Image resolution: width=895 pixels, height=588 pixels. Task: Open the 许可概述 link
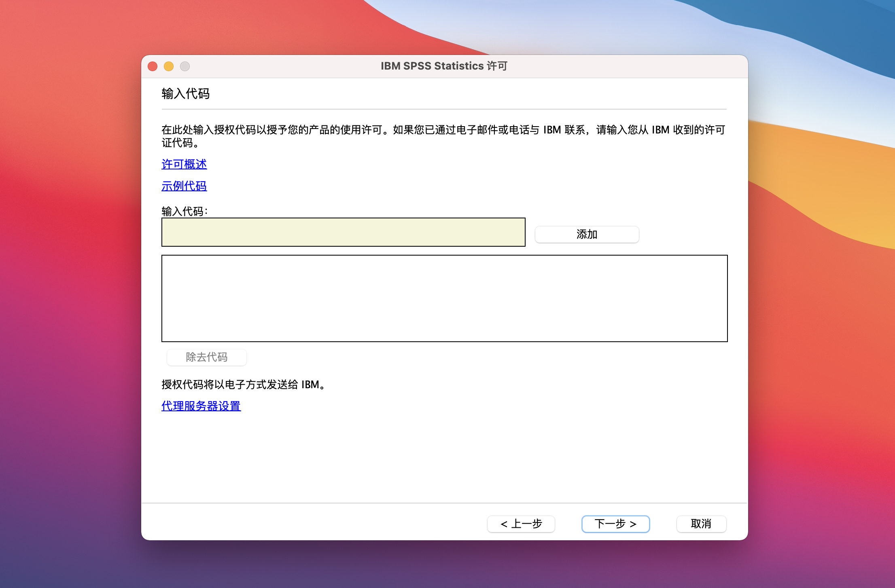coord(184,164)
